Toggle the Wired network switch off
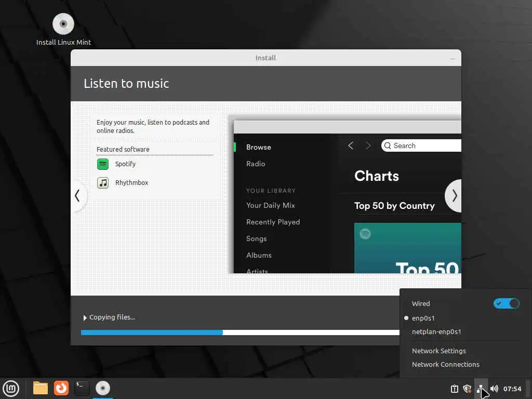Screen dimensions: 532x399 [x=506, y=303]
